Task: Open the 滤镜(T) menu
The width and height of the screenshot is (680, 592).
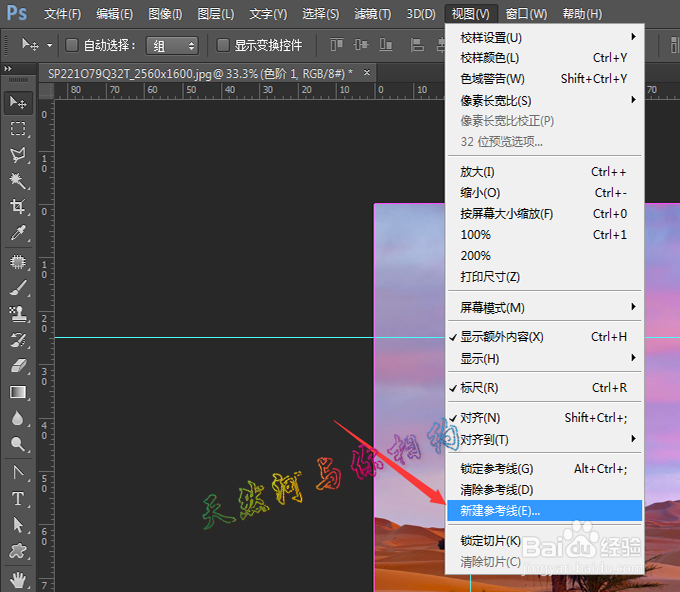Action: pyautogui.click(x=373, y=14)
